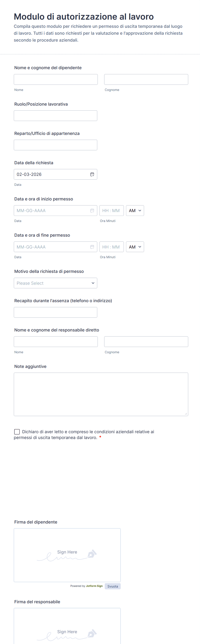Click the employee Cognome field
Image resolution: width=200 pixels, height=644 pixels.
[146, 79]
